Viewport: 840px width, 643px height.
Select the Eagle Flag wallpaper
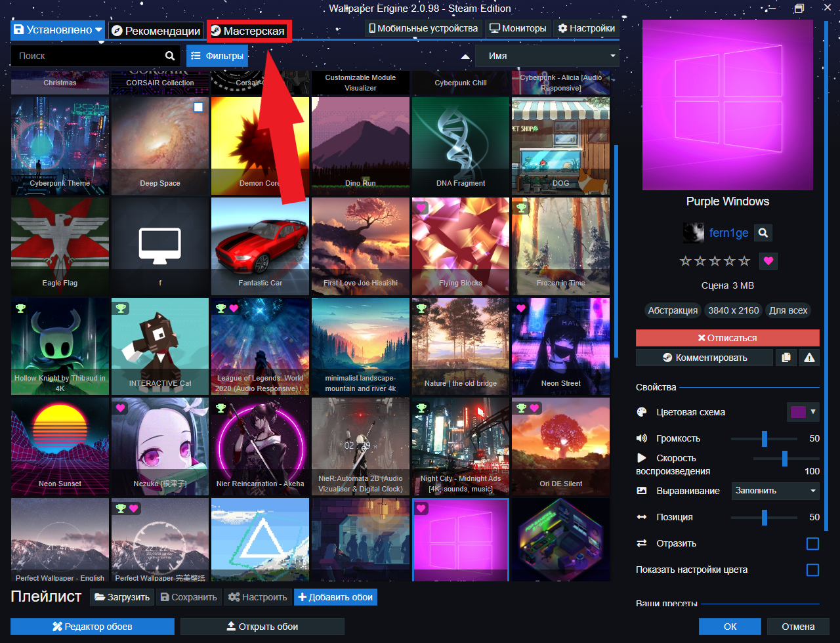60,246
